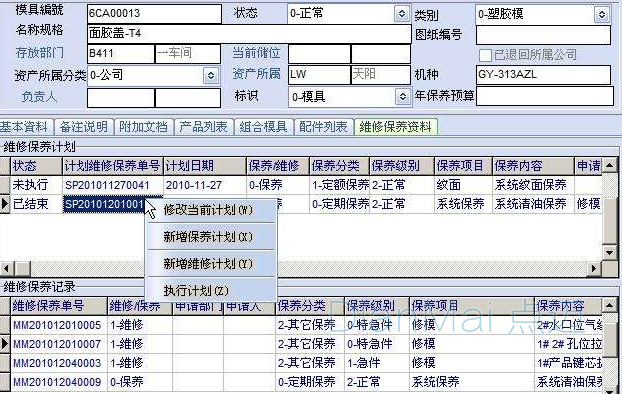Click the plan table scroll-up arrow
The image size is (622, 394).
pyautogui.click(x=609, y=165)
